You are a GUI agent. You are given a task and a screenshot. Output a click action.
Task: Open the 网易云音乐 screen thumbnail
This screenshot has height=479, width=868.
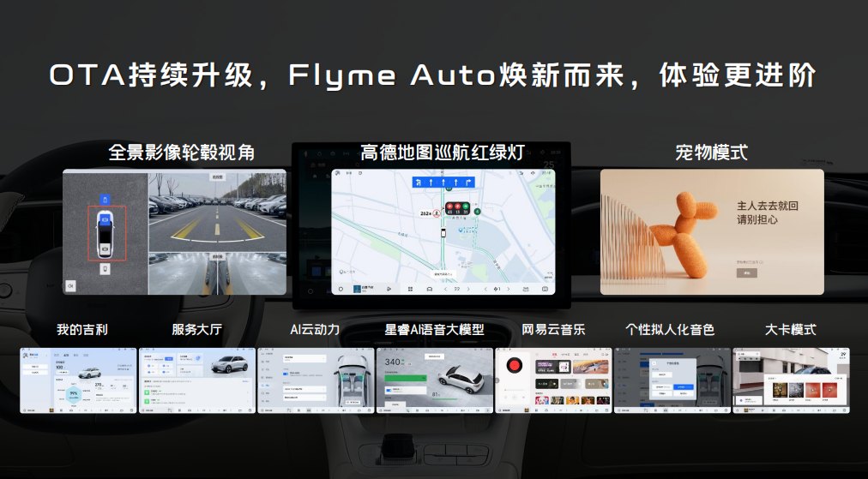(x=553, y=380)
